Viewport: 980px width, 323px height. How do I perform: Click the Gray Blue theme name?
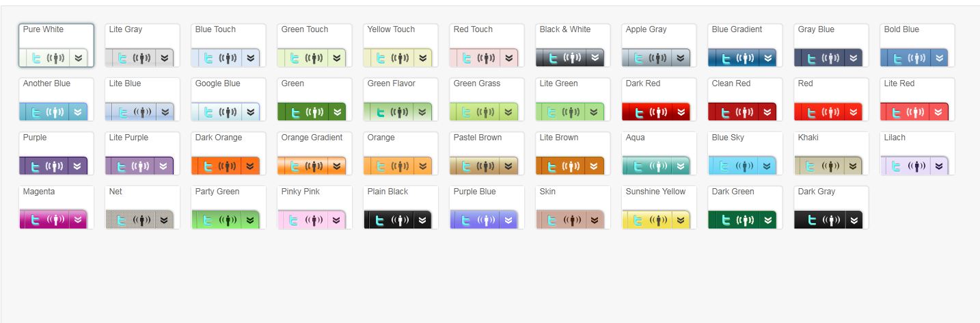click(816, 29)
